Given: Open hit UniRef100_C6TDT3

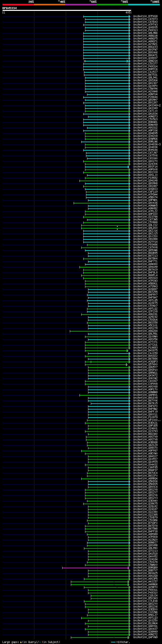Looking at the screenshot, I should 145,19.
